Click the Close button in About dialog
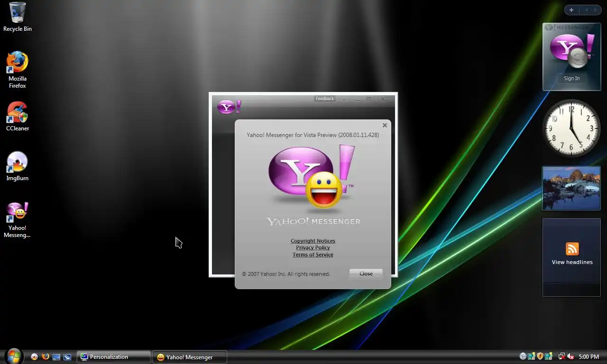 tap(366, 273)
